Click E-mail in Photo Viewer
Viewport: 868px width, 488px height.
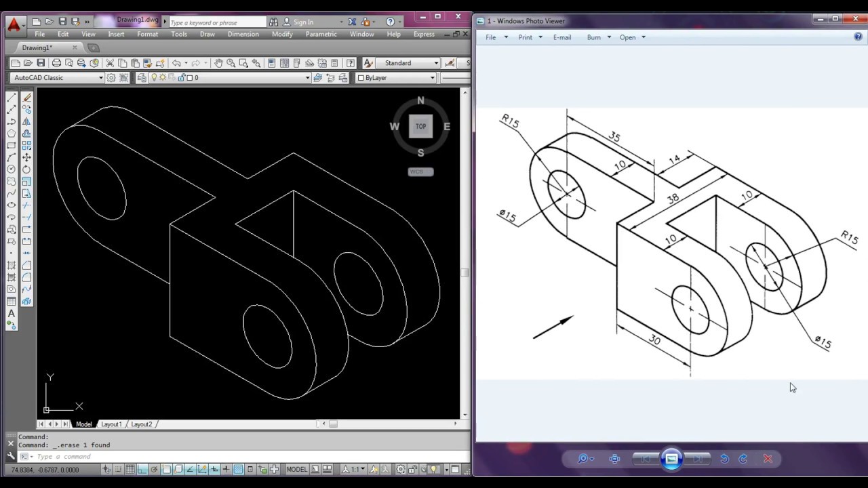562,37
